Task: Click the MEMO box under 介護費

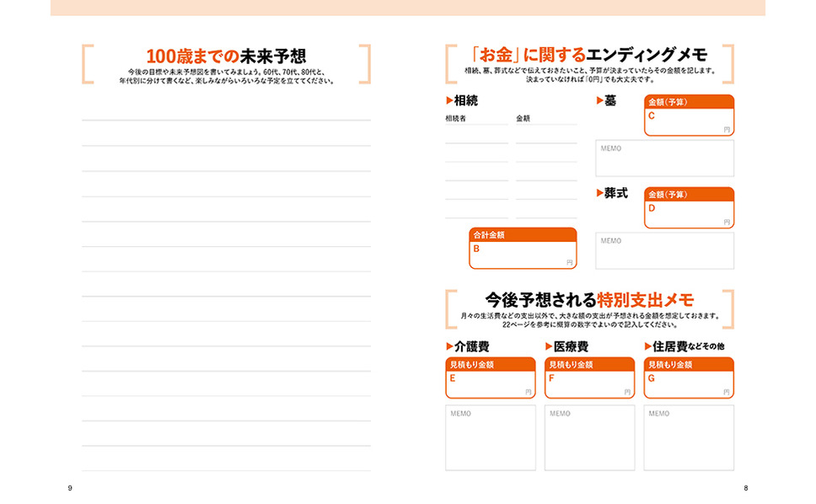Action: (x=491, y=438)
